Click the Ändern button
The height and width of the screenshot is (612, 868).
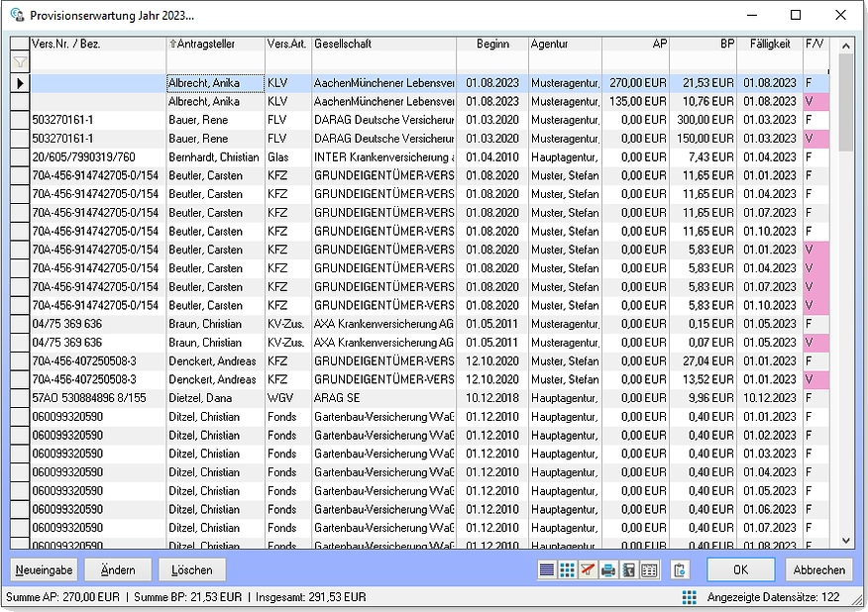(x=118, y=570)
